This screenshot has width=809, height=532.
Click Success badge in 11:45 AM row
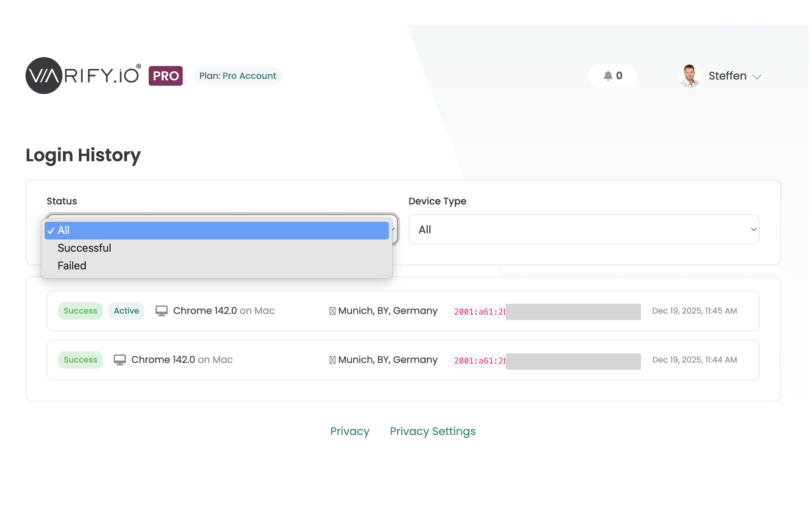coord(80,311)
